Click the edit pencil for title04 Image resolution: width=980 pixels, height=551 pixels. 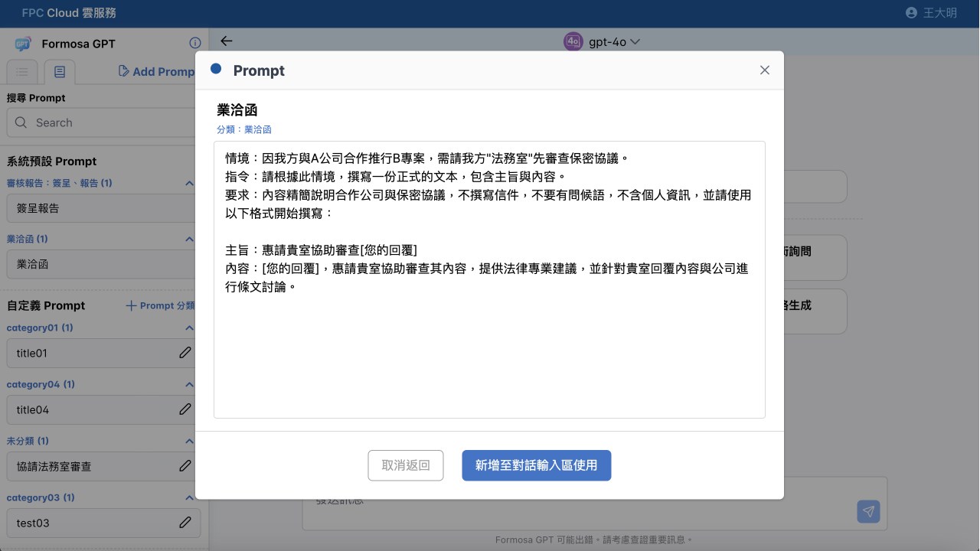(185, 409)
